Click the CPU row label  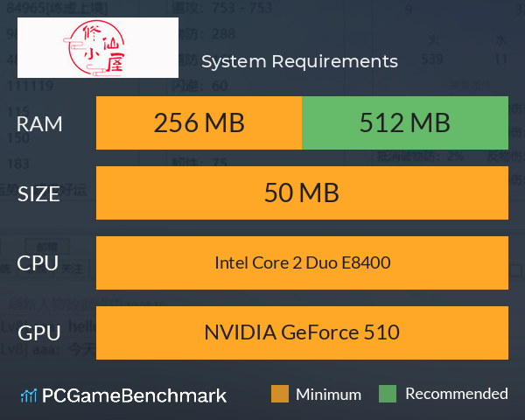(x=38, y=263)
